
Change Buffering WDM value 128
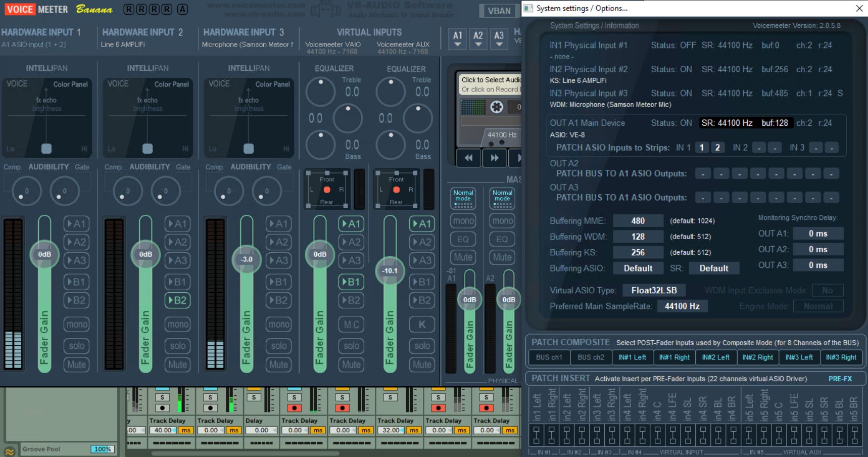[638, 236]
